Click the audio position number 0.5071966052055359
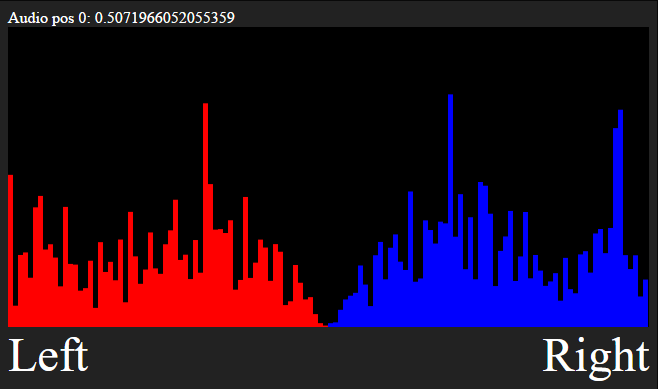The height and width of the screenshot is (389, 658). [164, 18]
